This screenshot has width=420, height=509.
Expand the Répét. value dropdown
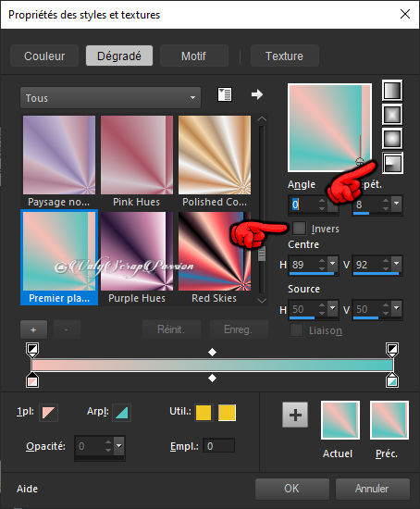(396, 203)
